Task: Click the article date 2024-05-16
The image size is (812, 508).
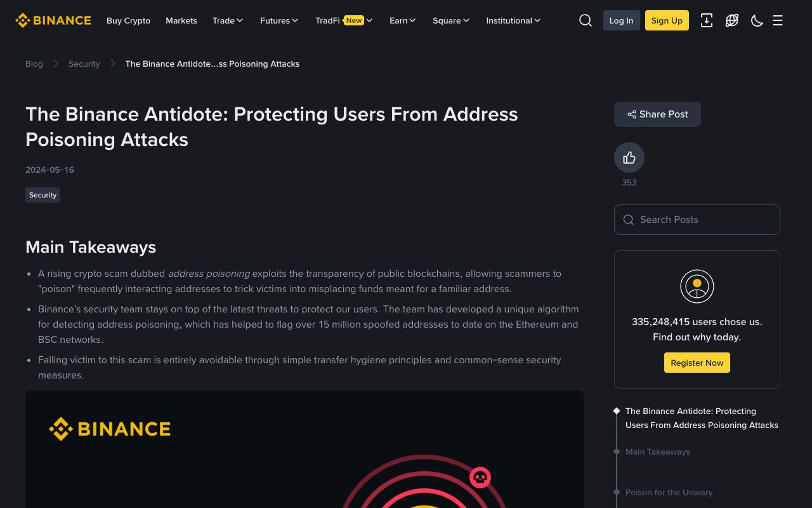Action: [x=49, y=170]
